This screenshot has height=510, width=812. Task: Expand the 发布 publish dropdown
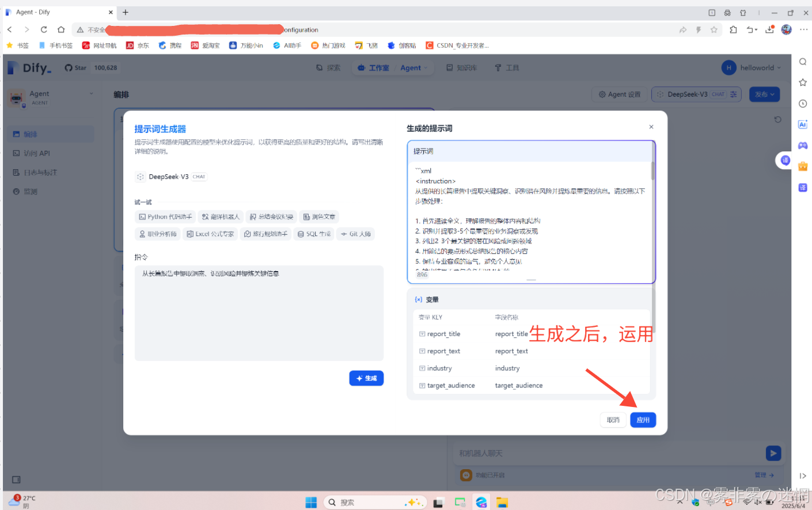click(x=764, y=94)
